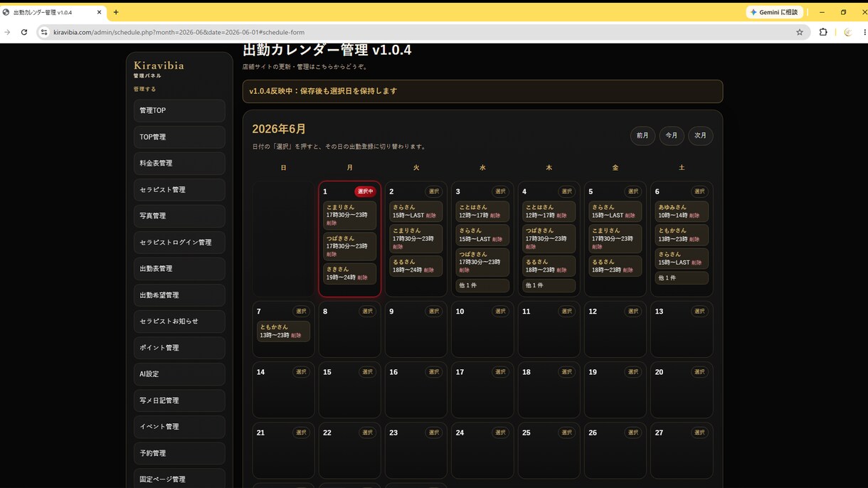Image resolution: width=868 pixels, height=488 pixels.
Task: Advance to next month with 次月
Action: pos(701,135)
